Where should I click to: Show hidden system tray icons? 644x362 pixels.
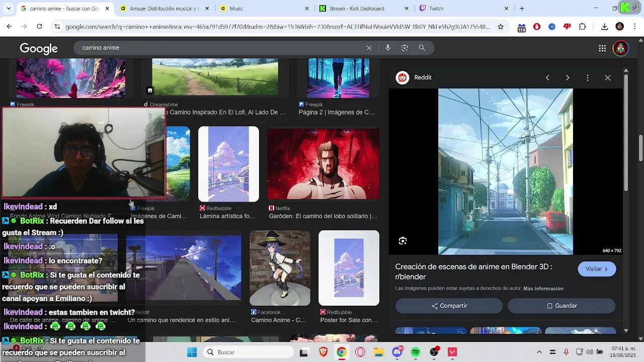click(x=539, y=352)
